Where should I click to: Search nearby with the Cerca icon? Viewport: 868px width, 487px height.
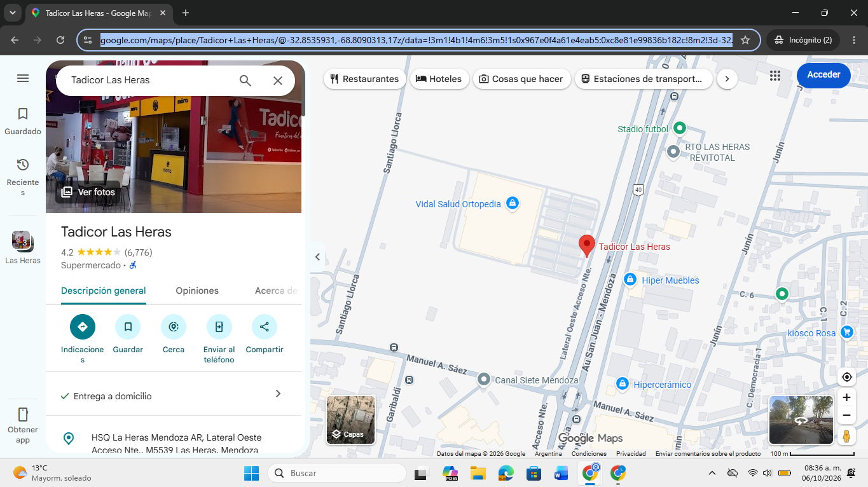click(174, 327)
